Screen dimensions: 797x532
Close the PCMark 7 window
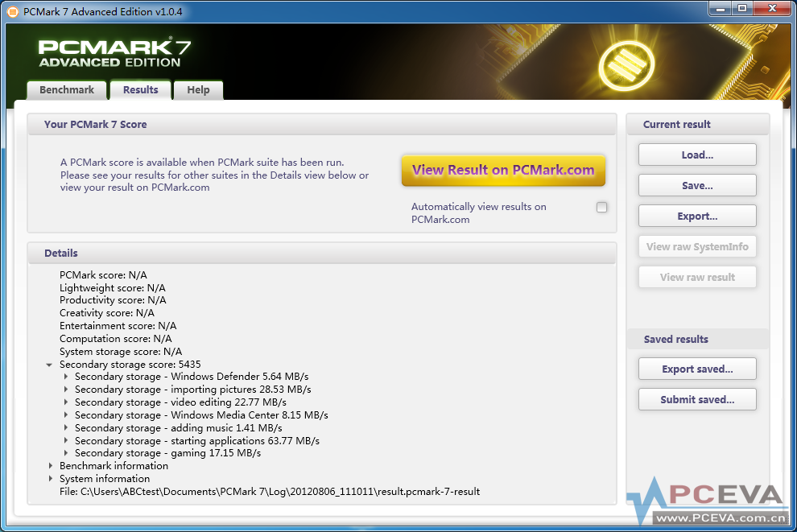(x=772, y=9)
